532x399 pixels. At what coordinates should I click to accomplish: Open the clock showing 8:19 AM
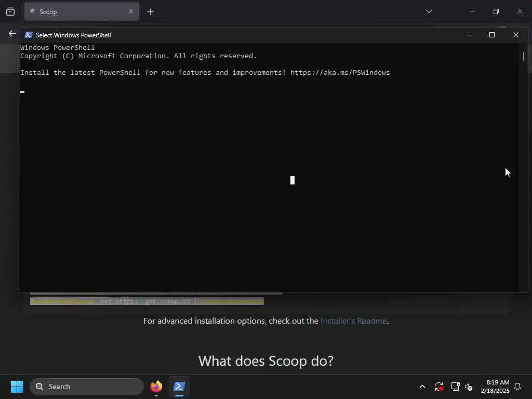pos(495,387)
